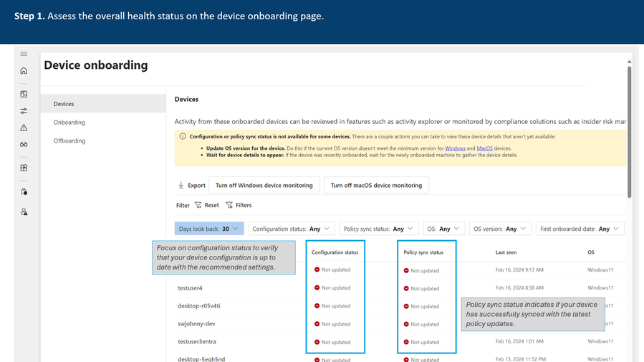Select device testuser4

[x=190, y=288]
